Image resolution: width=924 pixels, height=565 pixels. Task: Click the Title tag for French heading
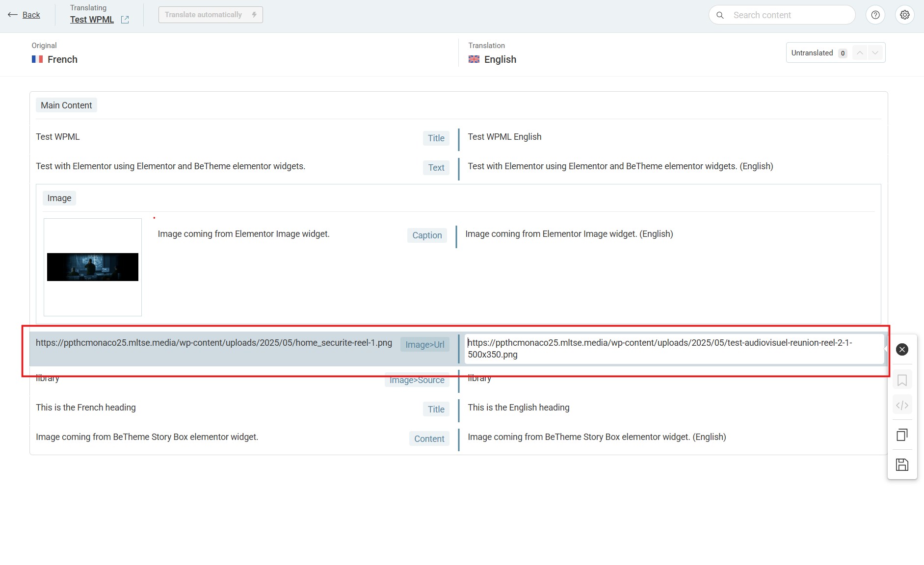point(436,409)
